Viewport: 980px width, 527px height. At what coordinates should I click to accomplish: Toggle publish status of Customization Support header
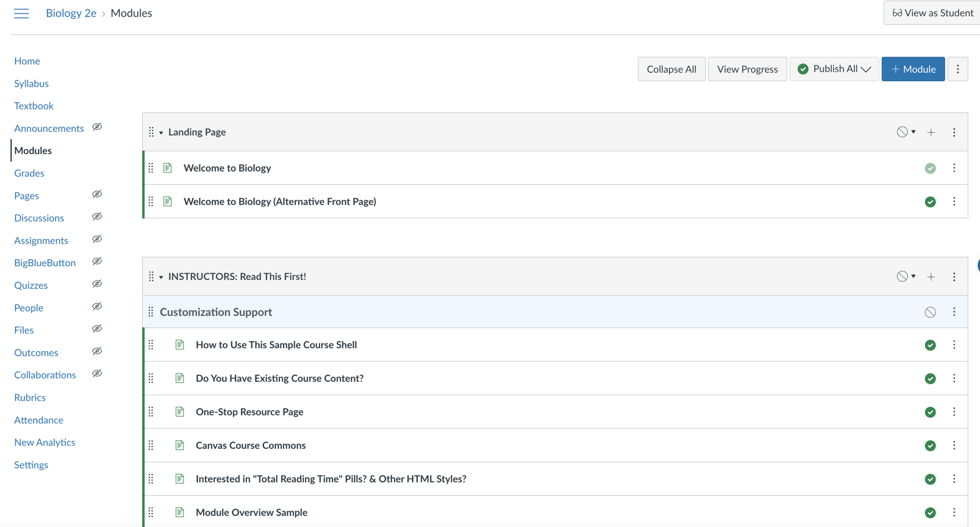point(930,312)
